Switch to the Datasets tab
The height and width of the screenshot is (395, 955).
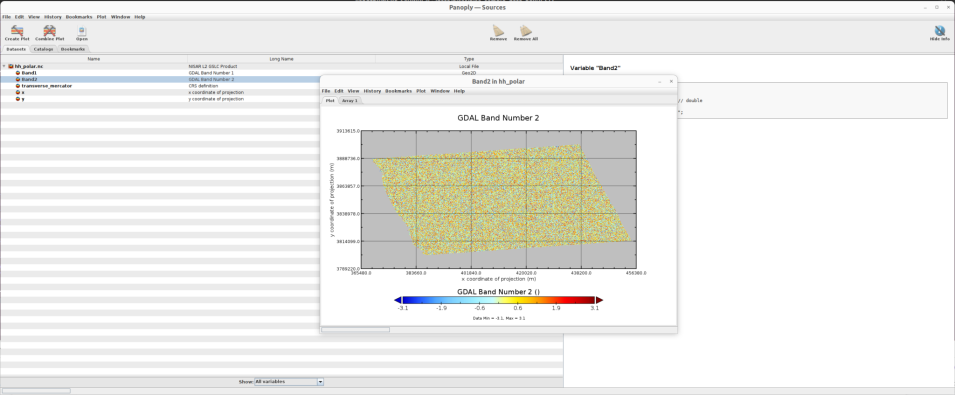point(16,49)
